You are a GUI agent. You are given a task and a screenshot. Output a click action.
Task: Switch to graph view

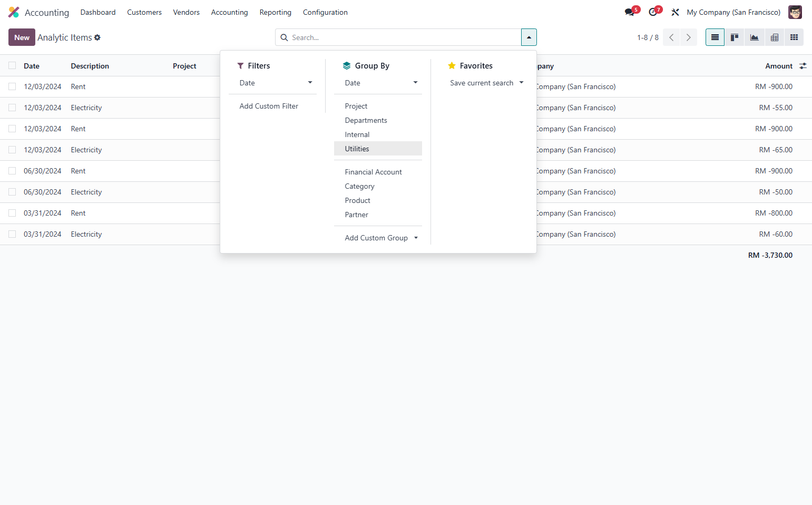(755, 37)
